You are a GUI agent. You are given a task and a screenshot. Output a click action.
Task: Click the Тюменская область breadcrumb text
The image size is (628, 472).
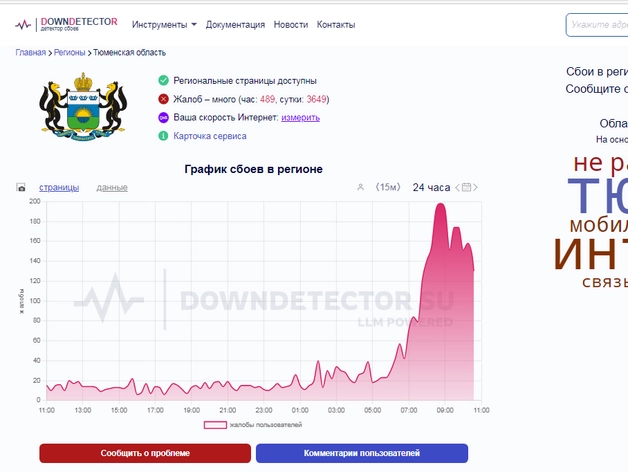click(x=129, y=52)
